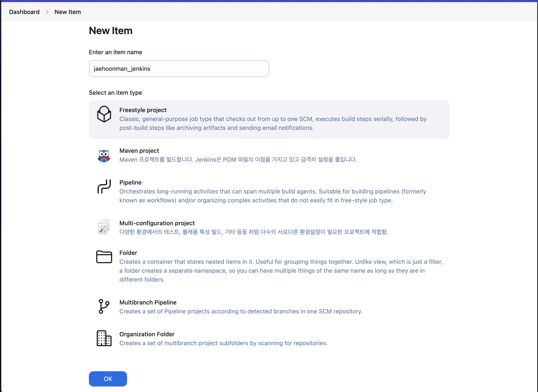Viewport: 538px width, 392px height.
Task: Open New Item breadcrumb link
Action: (68, 12)
